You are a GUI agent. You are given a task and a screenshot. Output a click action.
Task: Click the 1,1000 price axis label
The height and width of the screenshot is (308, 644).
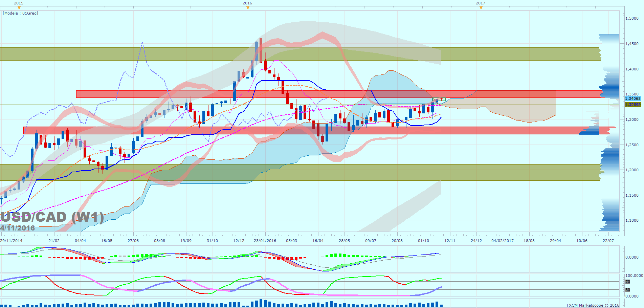(632, 220)
